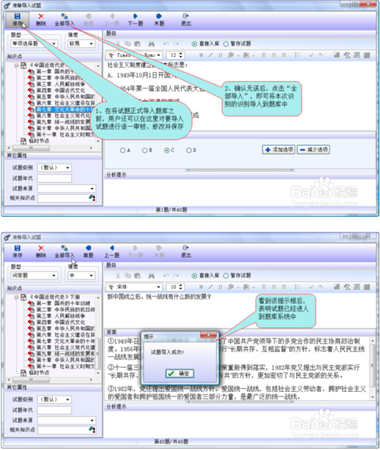Toggle italic in 第1题 window formatting bar
The height and width of the screenshot is (450, 380).
(210, 55)
